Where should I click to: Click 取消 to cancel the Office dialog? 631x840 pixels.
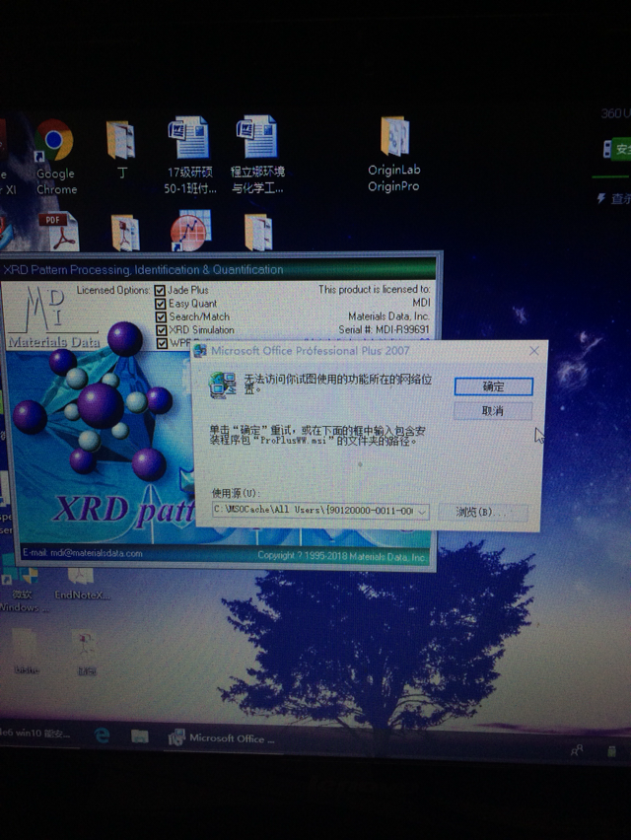point(493,411)
